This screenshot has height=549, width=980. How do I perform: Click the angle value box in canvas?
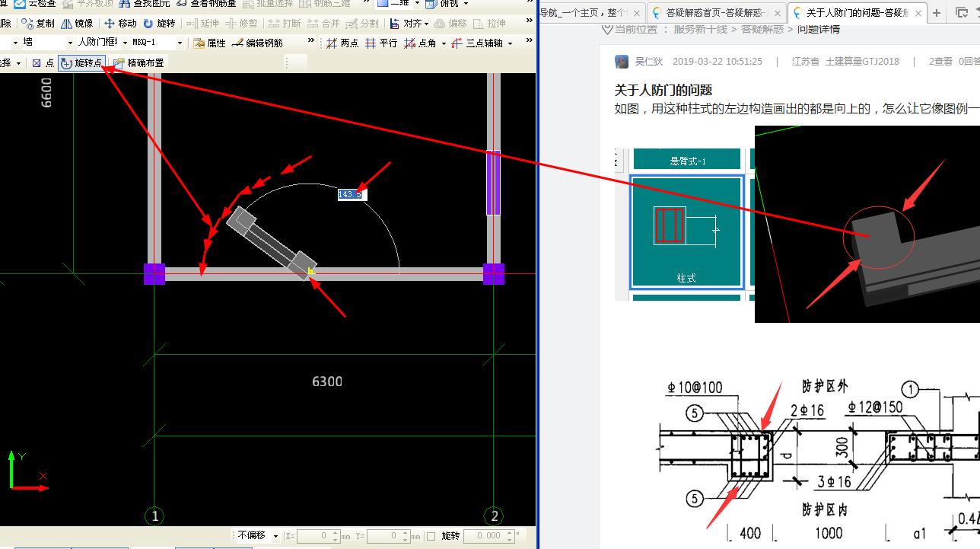pos(352,194)
